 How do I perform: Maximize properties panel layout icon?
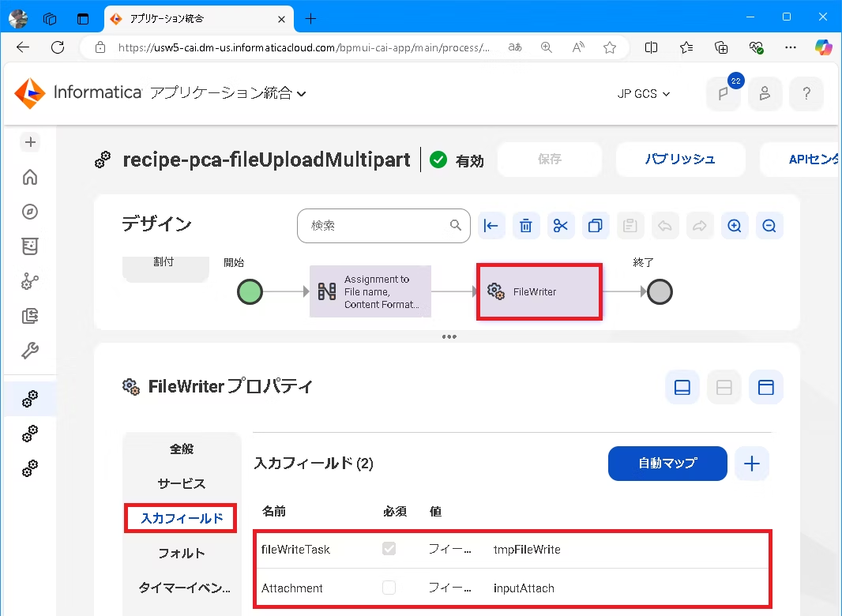(x=765, y=387)
